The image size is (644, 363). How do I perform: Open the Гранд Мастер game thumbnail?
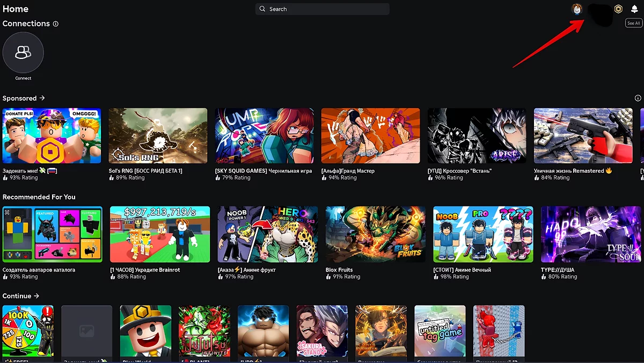(371, 136)
